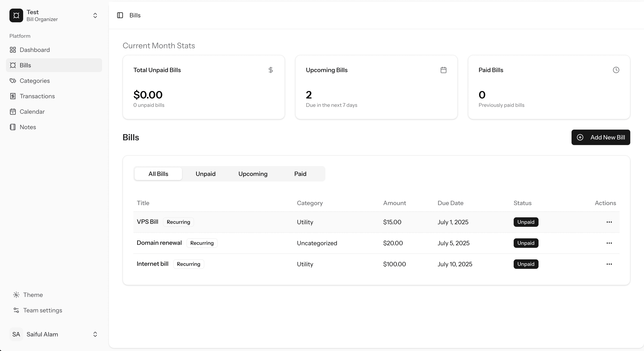The width and height of the screenshot is (644, 351).
Task: Toggle the sidebar panel icon
Action: (120, 15)
